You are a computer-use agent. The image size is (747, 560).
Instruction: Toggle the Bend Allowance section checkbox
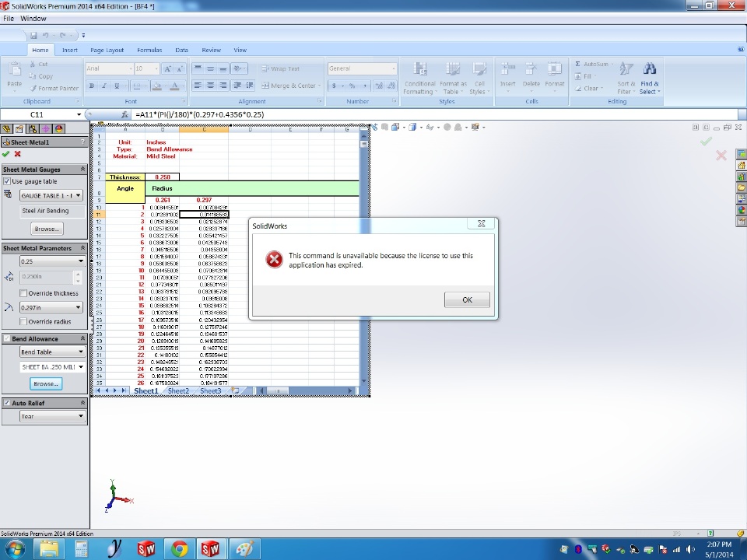7,338
